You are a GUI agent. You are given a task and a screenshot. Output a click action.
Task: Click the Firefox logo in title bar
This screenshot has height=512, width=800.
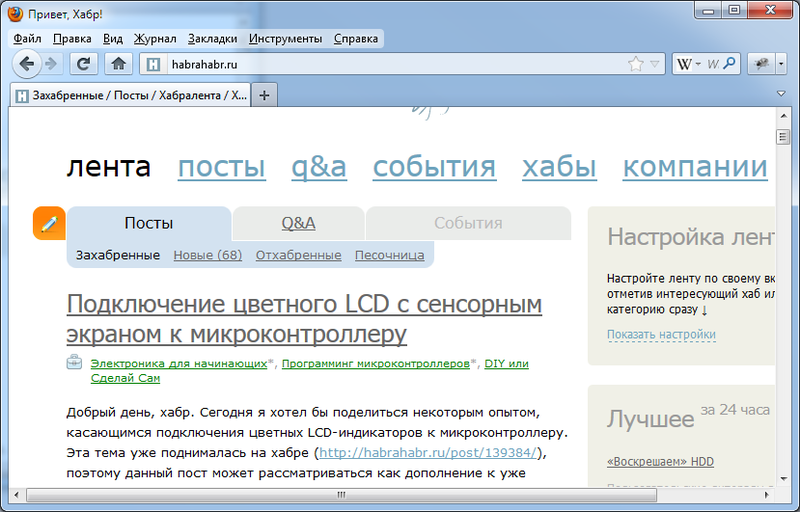[16, 14]
